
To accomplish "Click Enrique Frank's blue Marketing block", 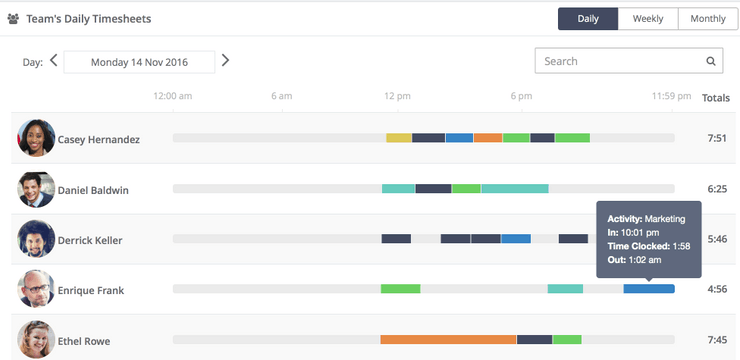I will point(649,289).
